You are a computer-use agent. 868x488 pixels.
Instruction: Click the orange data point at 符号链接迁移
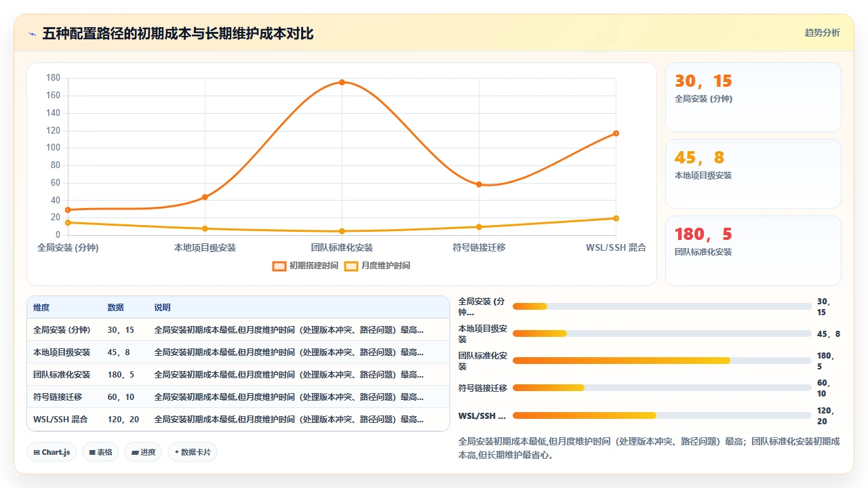[479, 184]
